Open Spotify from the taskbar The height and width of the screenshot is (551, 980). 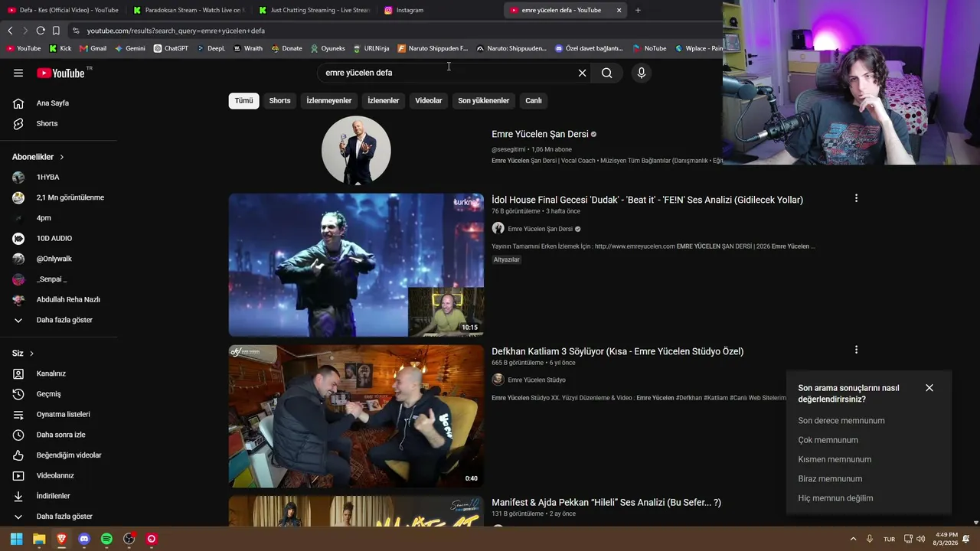tap(106, 539)
